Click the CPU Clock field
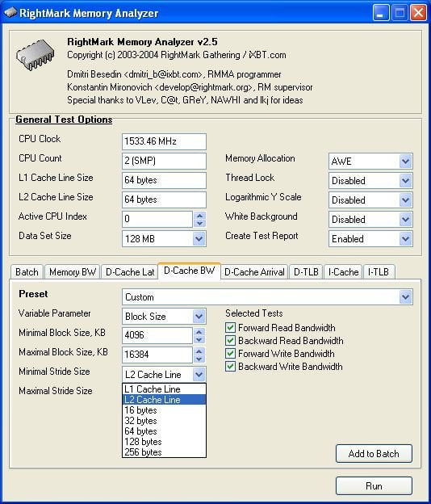 164,141
